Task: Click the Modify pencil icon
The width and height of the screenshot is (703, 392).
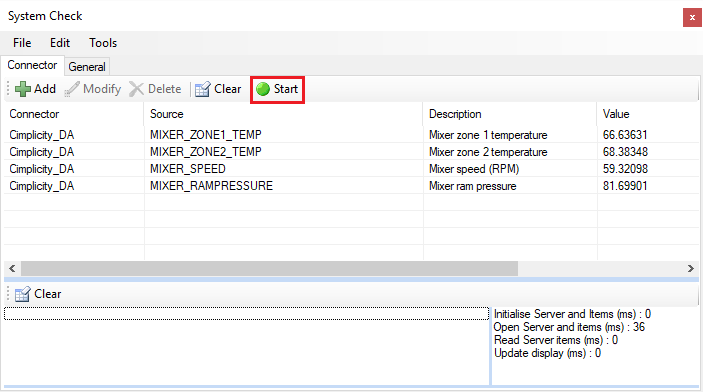Action: (72, 89)
